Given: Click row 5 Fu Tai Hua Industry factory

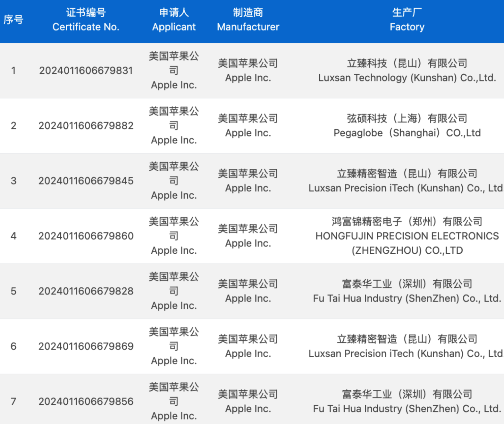Looking at the screenshot, I should pos(407,291).
